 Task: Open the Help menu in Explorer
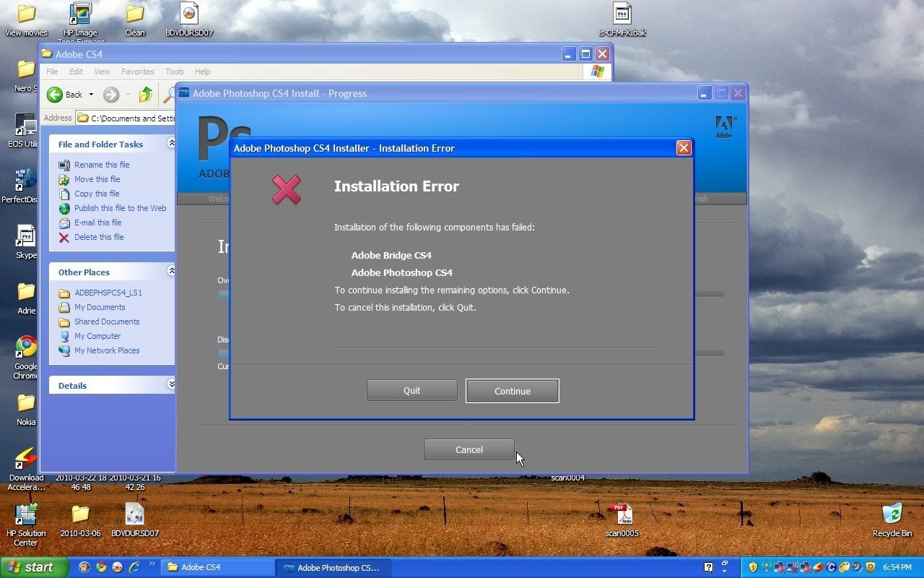[x=203, y=72]
